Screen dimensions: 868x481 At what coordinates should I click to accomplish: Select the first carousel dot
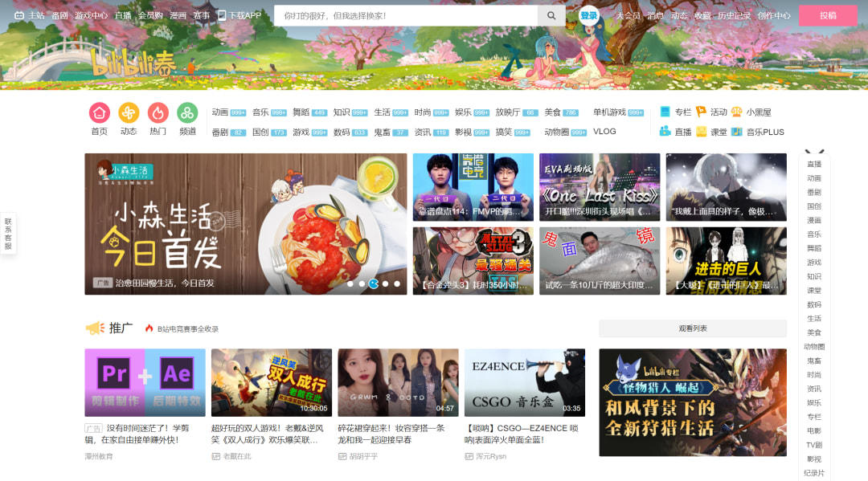350,283
